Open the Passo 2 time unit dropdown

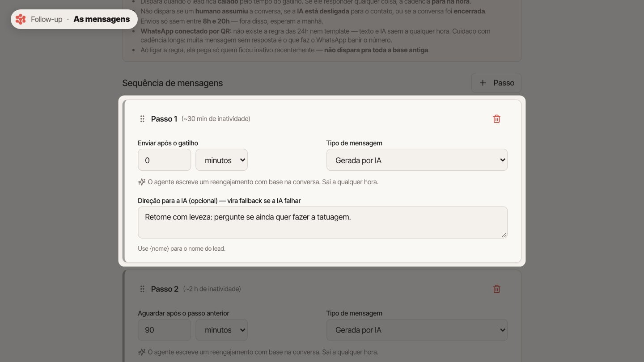point(221,330)
